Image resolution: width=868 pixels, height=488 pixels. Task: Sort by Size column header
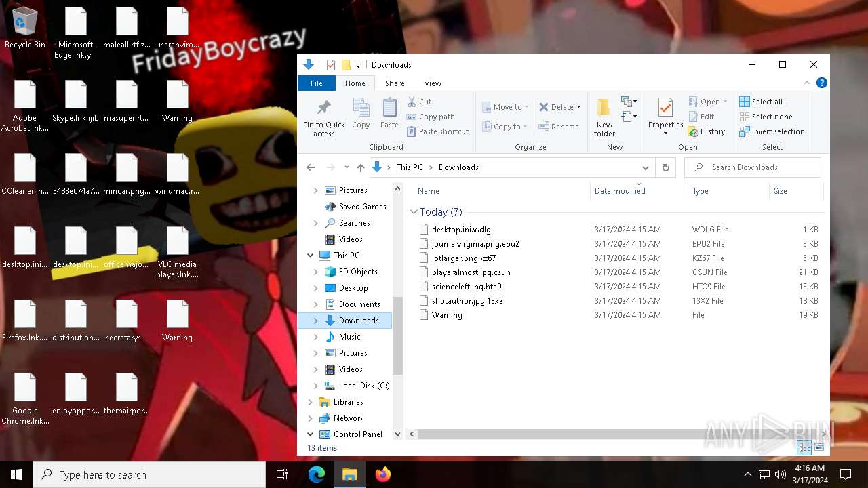[796, 191]
